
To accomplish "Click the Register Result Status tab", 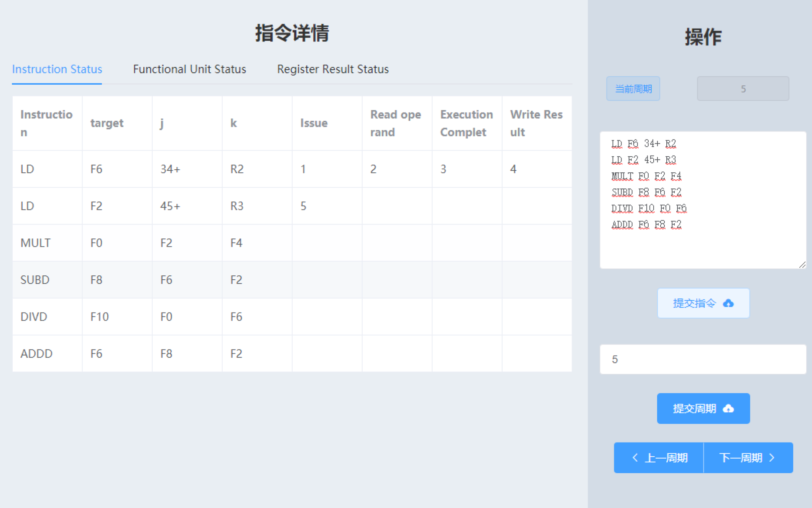I will [332, 70].
